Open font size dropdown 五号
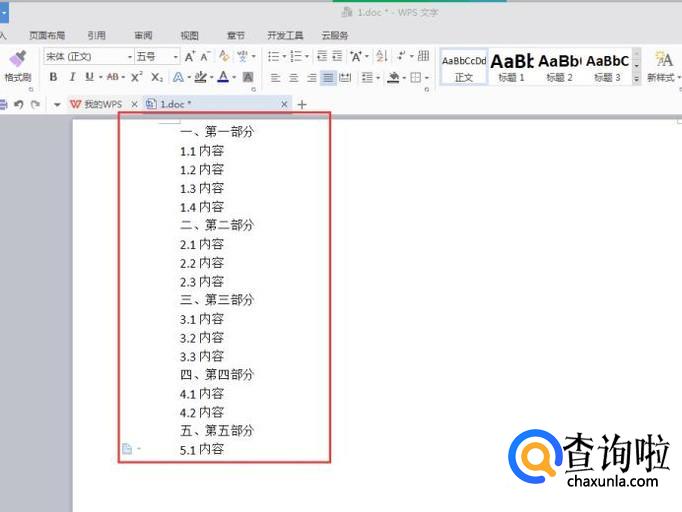This screenshot has width=682, height=512. (157, 57)
